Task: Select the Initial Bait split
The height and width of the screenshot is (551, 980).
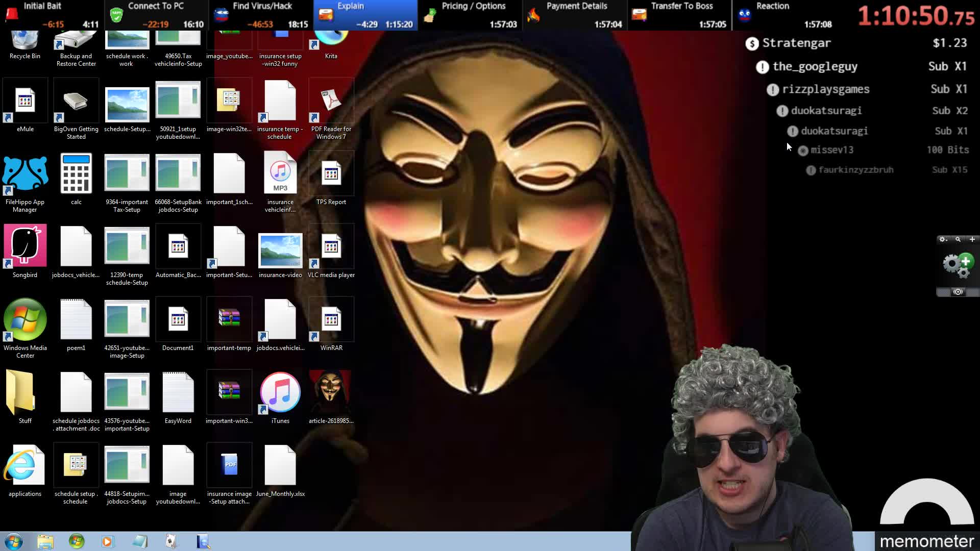Action: [52, 15]
